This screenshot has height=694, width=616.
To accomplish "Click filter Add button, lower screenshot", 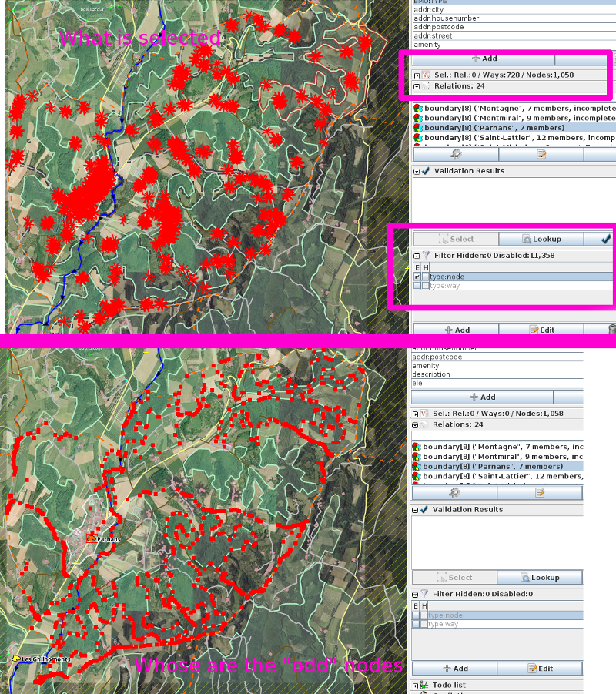I will pyautogui.click(x=454, y=669).
